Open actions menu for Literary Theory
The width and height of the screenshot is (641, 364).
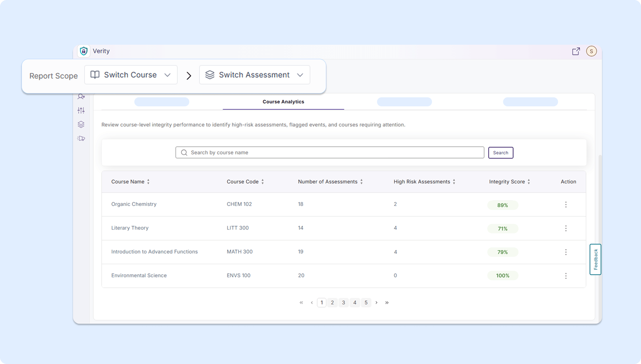pos(566,228)
